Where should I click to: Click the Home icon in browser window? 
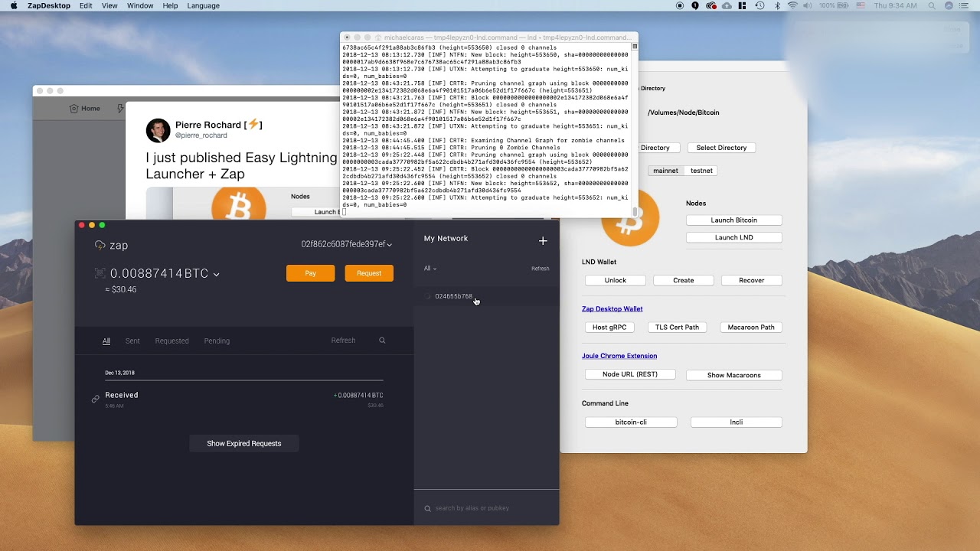[x=74, y=109]
